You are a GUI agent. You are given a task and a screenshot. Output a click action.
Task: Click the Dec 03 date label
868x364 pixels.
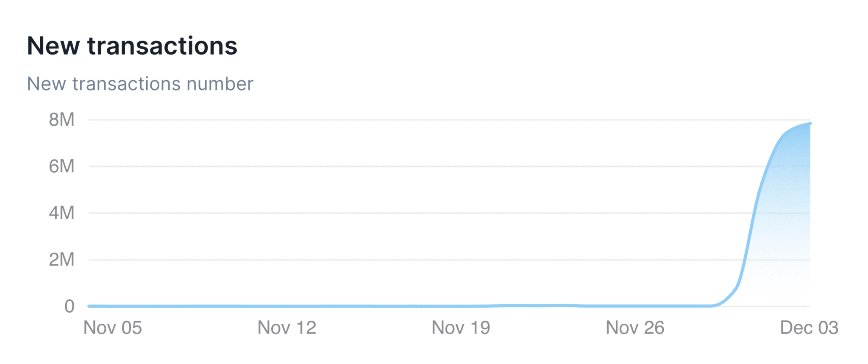[809, 328]
